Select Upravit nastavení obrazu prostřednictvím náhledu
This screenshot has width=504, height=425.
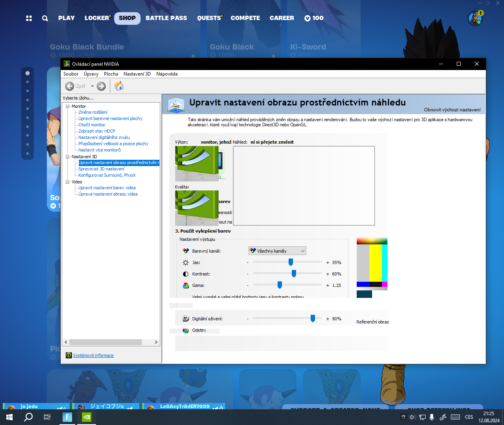119,163
